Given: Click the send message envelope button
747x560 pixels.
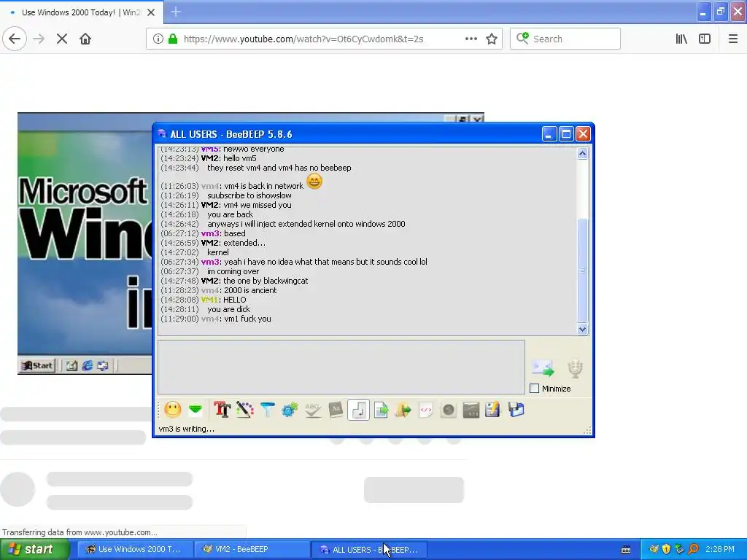Looking at the screenshot, I should click(x=543, y=368).
